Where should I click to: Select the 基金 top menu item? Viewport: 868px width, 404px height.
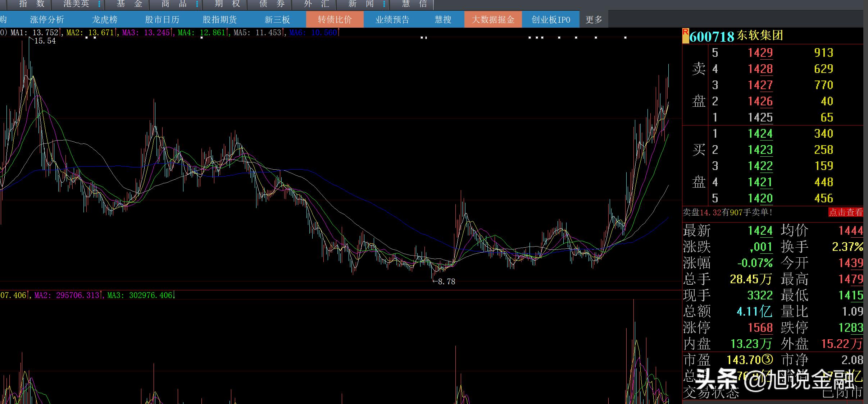(129, 4)
